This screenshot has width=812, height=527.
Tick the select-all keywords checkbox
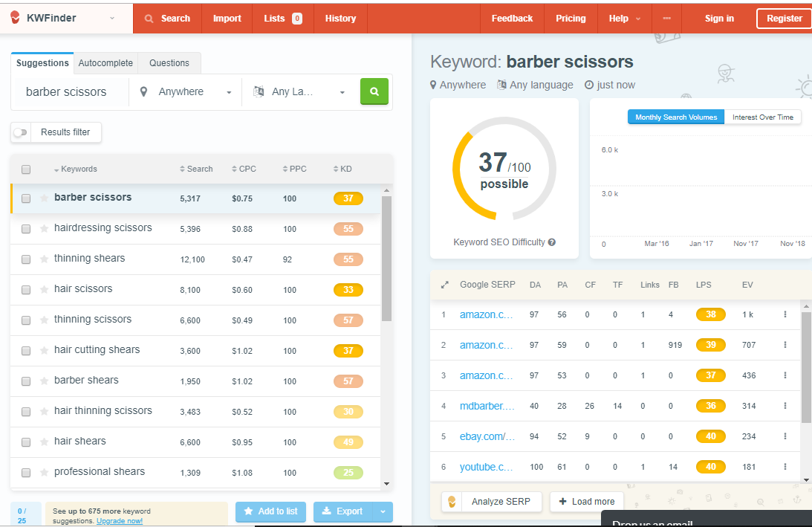(x=26, y=169)
